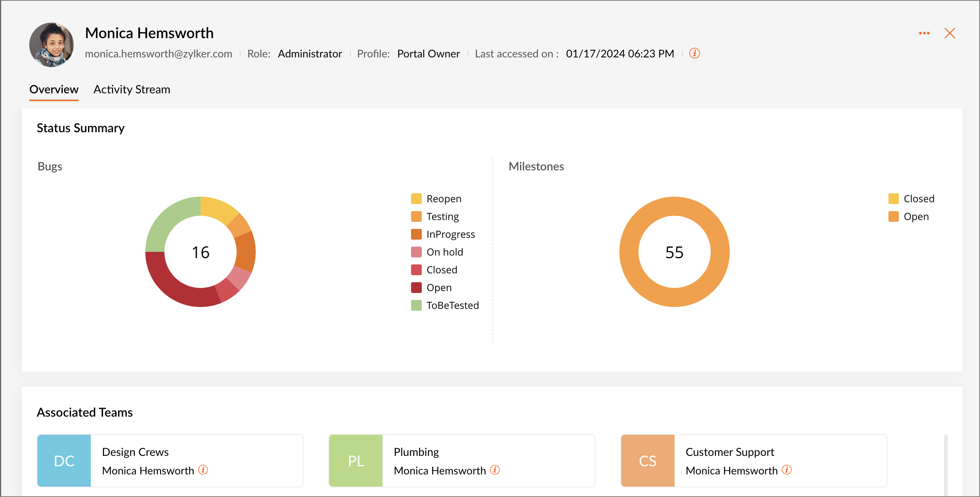Viewport: 980px width, 497px height.
Task: Open the Customer Support team link
Action: [729, 452]
